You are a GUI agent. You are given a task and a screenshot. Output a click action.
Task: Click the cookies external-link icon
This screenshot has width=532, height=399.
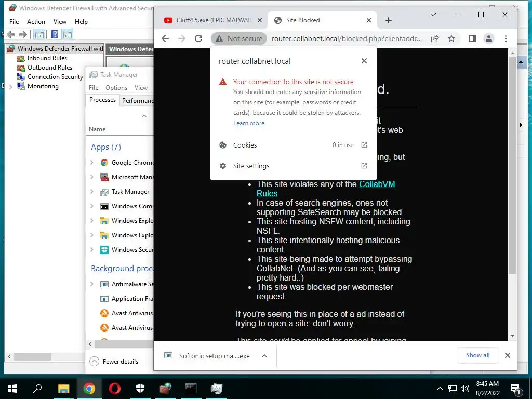(x=364, y=145)
